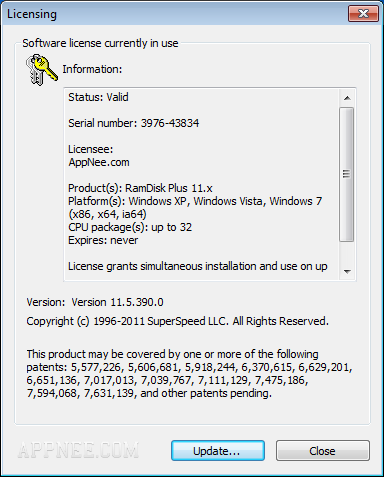Click the 'Product(s): RamDisk Plus 11.x' line
Screen dimensions: 384x477
coord(140,188)
